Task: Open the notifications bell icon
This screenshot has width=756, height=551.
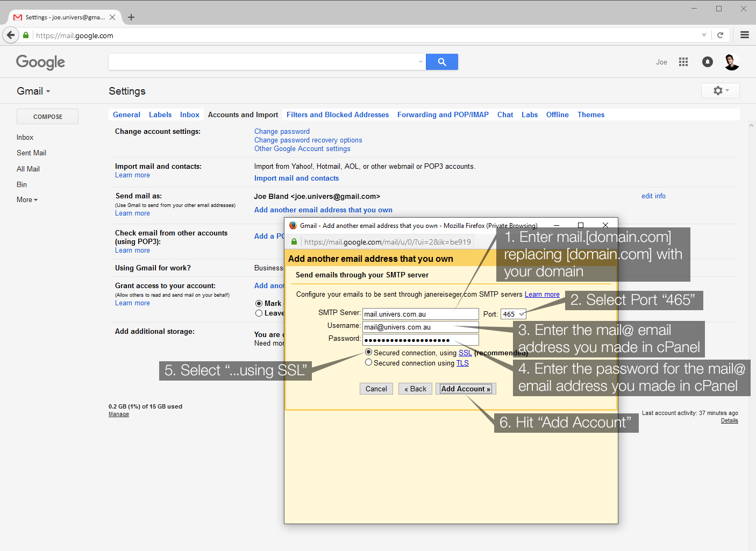Action: [708, 62]
